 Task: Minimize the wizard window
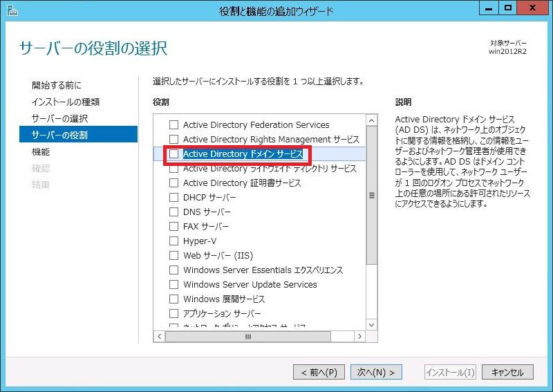click(x=489, y=8)
